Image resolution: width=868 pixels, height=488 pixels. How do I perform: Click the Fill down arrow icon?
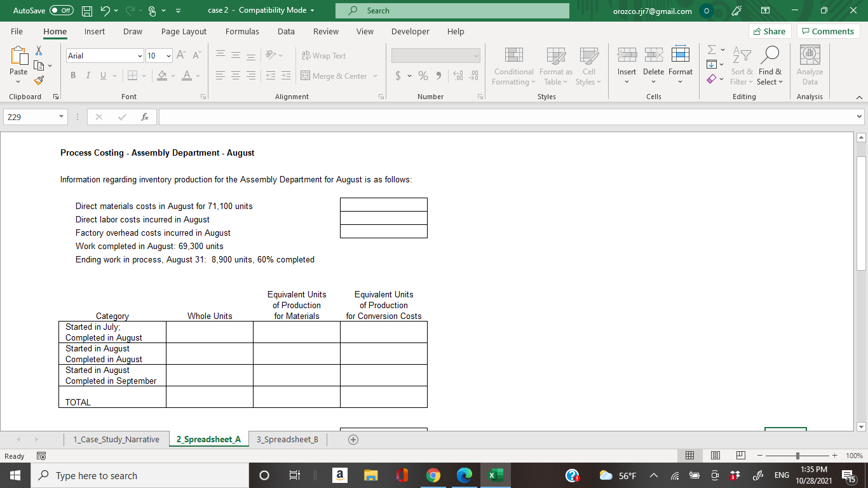tap(712, 65)
